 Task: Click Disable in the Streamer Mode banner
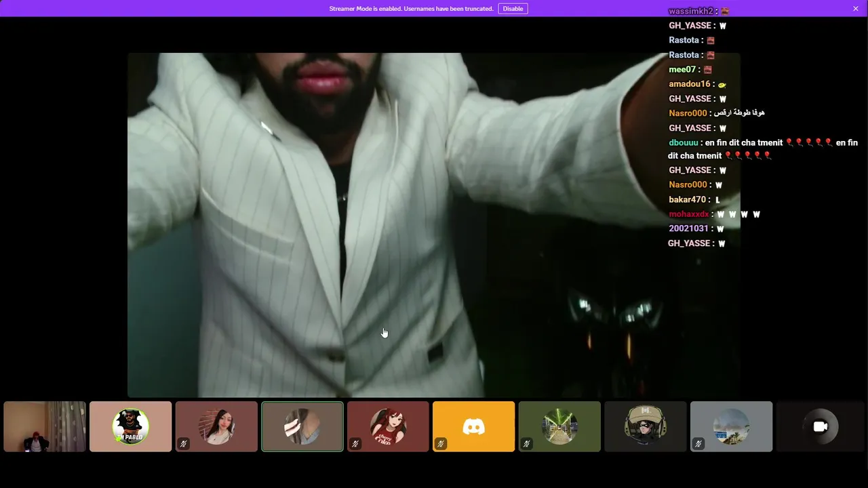coord(513,9)
